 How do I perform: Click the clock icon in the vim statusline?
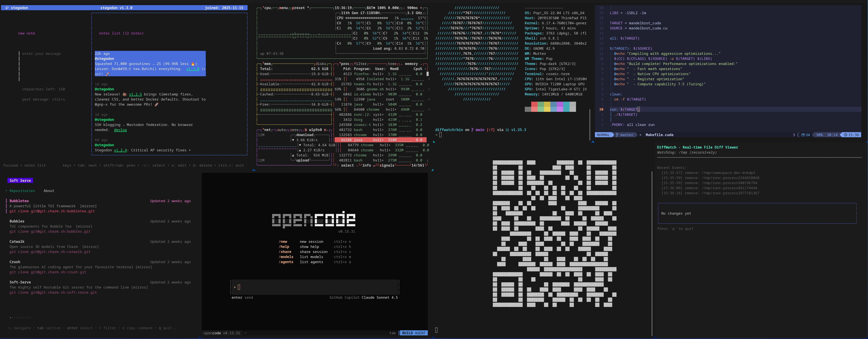coord(845,135)
